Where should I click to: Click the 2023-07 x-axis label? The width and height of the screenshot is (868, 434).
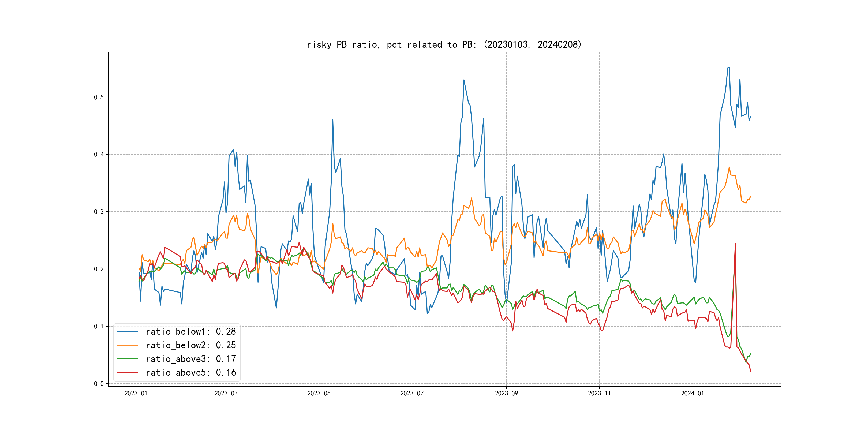tap(412, 394)
